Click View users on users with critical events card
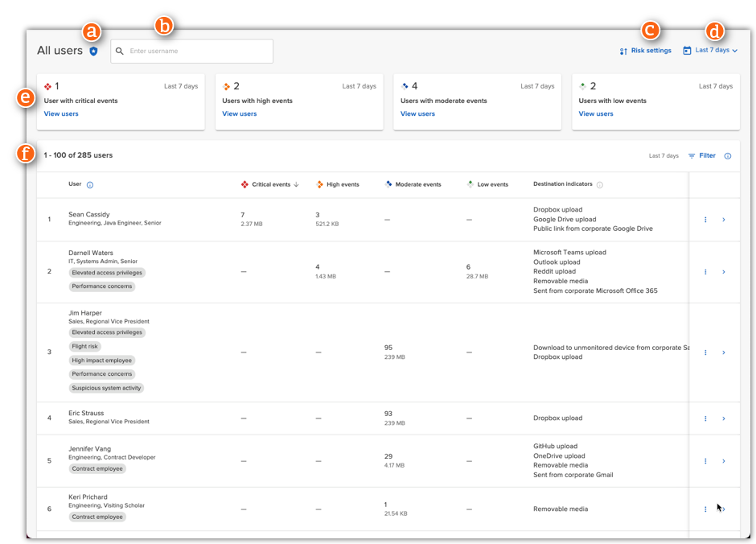 pos(61,113)
